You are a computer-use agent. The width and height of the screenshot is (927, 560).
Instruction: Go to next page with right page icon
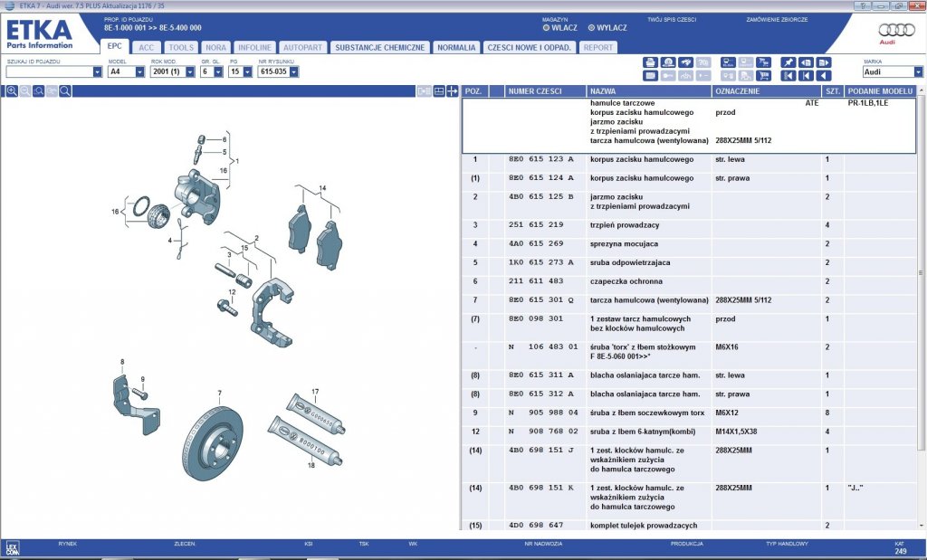(824, 62)
